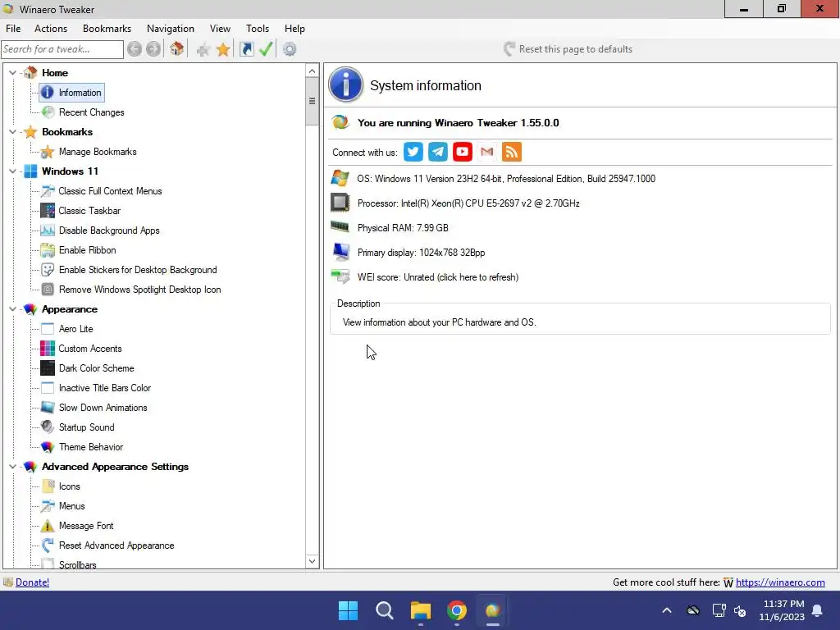Viewport: 840px width, 630px height.
Task: Collapse the Appearance tree node
Action: 13,309
